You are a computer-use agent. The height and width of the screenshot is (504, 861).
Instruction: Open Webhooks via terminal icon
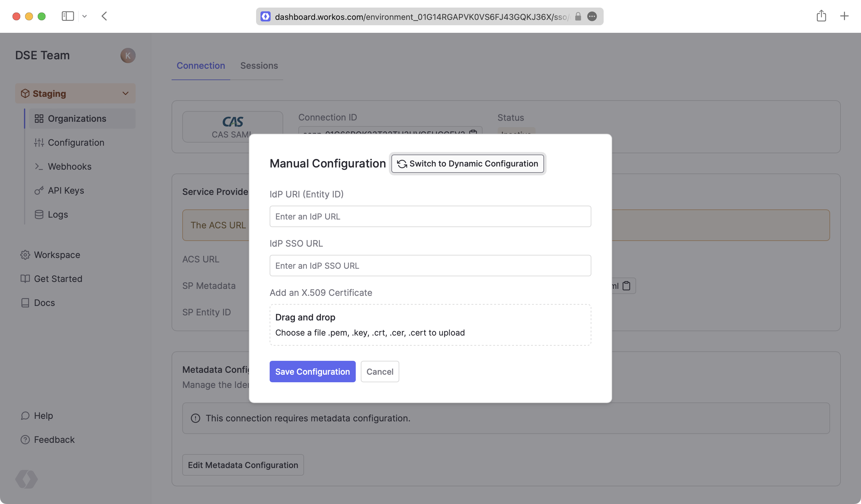click(x=39, y=167)
